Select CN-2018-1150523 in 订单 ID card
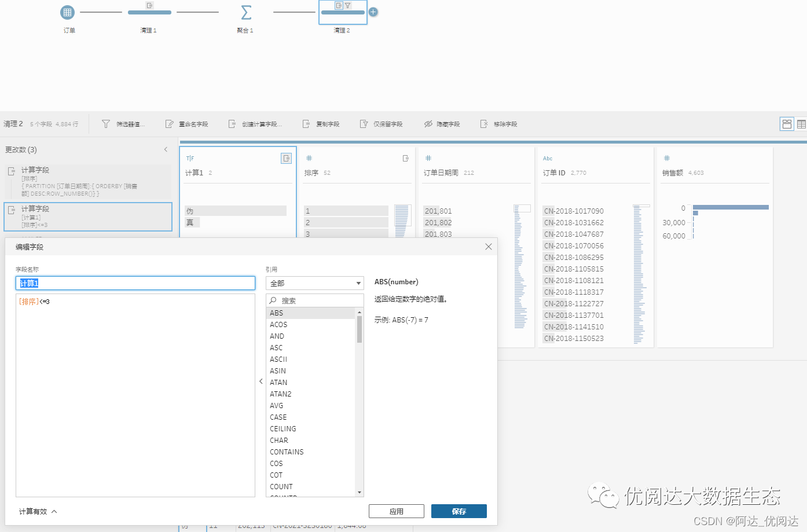The image size is (807, 532). (x=574, y=338)
